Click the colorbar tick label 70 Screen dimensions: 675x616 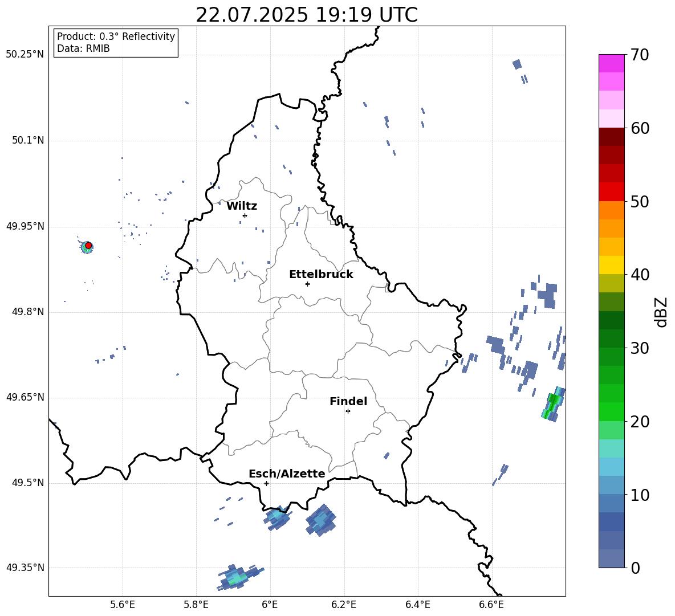pos(640,55)
